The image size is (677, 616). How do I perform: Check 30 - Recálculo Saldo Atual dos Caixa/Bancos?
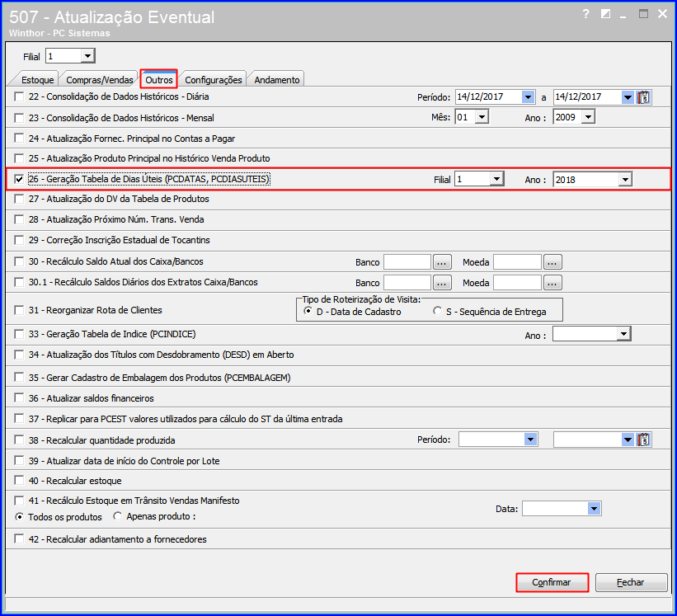19,261
